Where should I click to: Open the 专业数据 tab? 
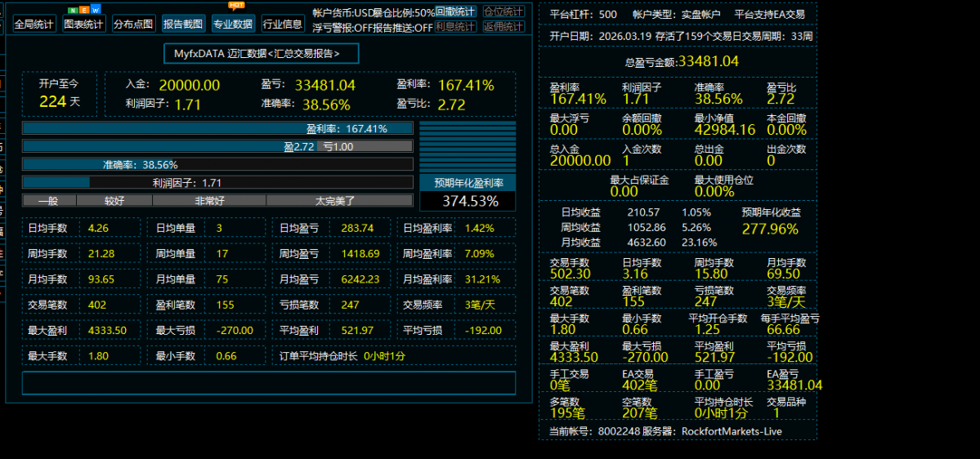point(233,25)
